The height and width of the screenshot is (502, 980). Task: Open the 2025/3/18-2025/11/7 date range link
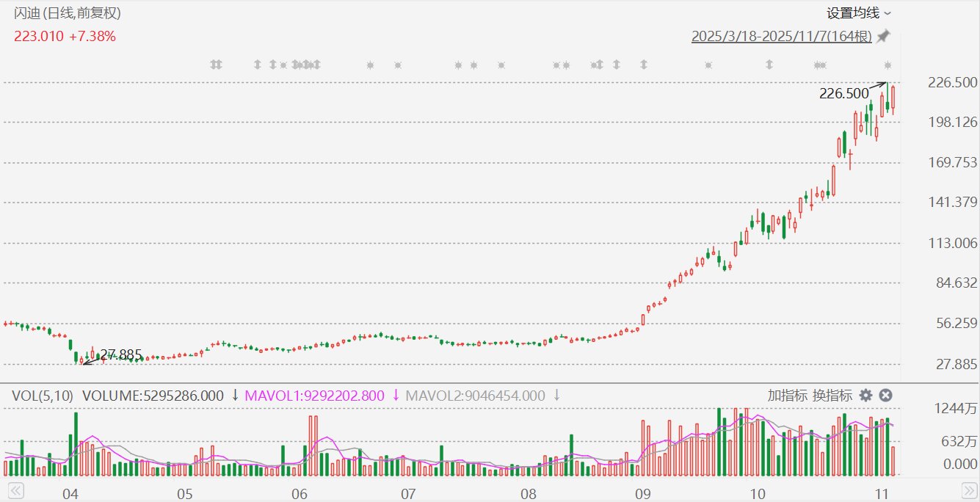(x=781, y=37)
